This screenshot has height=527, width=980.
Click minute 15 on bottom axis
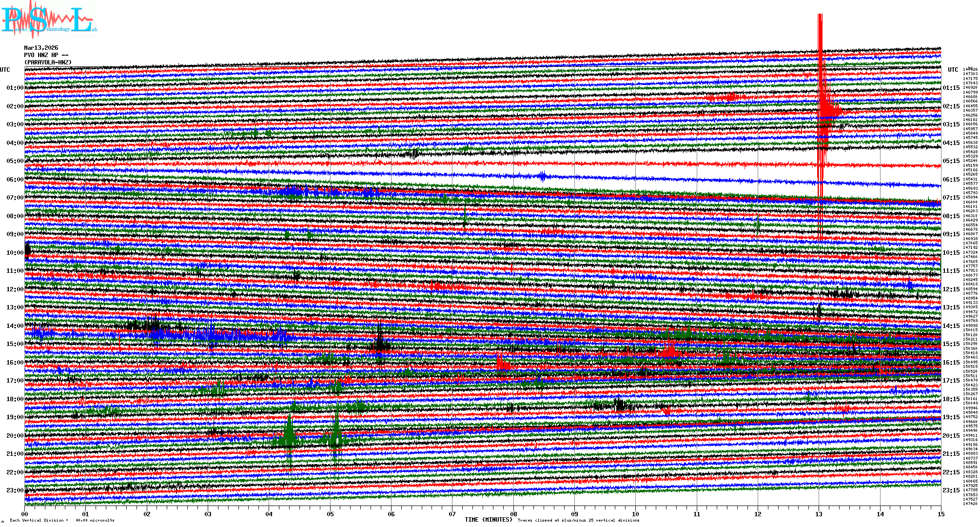click(941, 514)
